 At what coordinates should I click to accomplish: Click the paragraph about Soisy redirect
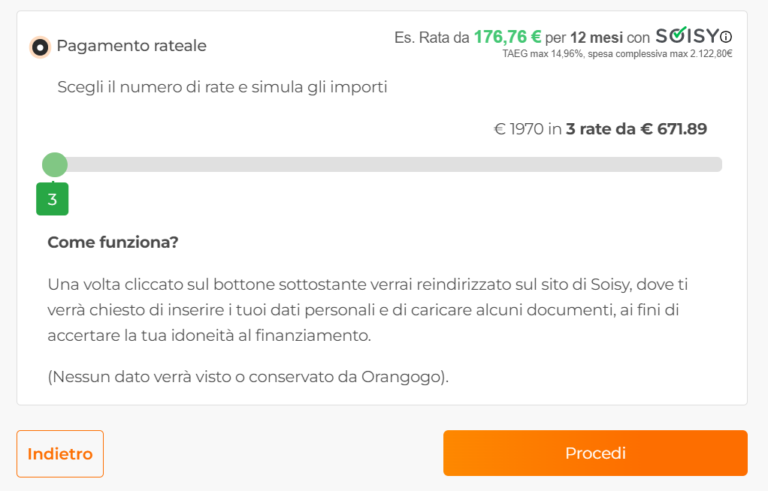click(368, 310)
